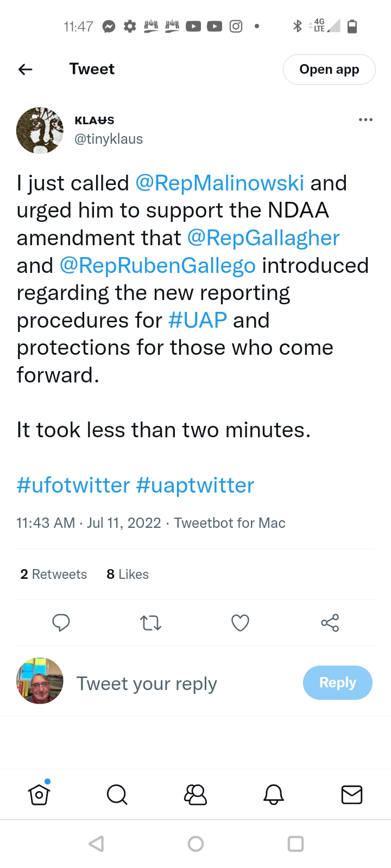The image size is (391, 868).
Task: Open the Messages envelope
Action: 351,795
